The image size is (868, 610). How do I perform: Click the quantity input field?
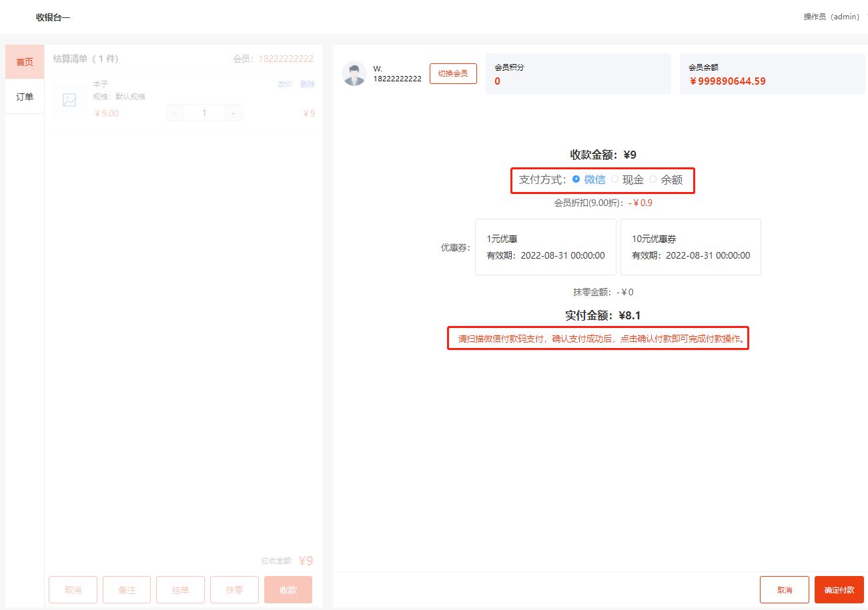[x=204, y=113]
